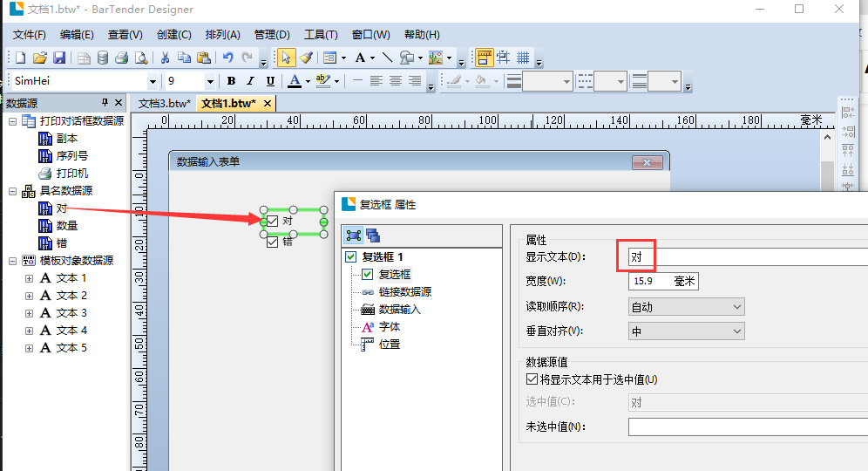
Task: Open the 垂直对齐 dropdown
Action: (686, 331)
